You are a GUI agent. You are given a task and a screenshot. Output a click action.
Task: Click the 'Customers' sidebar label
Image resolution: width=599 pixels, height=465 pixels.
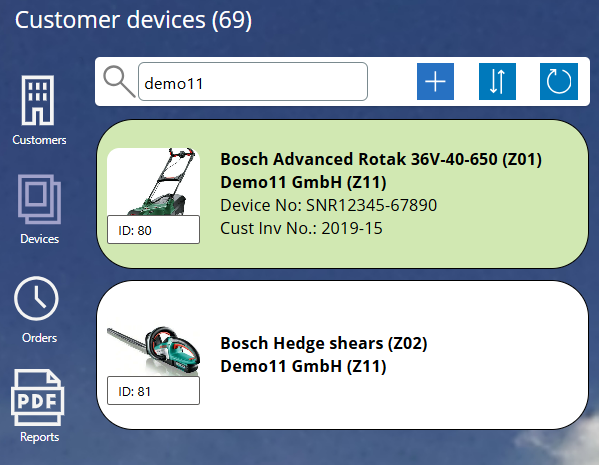pyautogui.click(x=39, y=140)
